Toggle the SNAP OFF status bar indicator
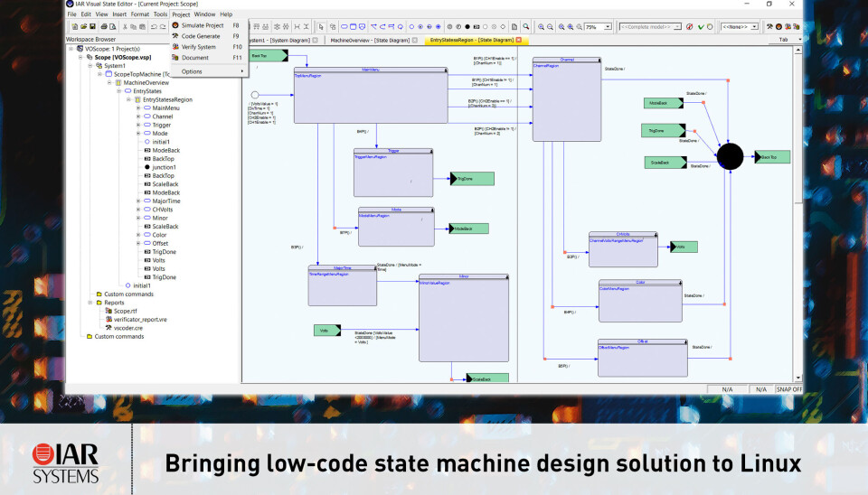Image resolution: width=868 pixels, height=495 pixels. [x=788, y=389]
